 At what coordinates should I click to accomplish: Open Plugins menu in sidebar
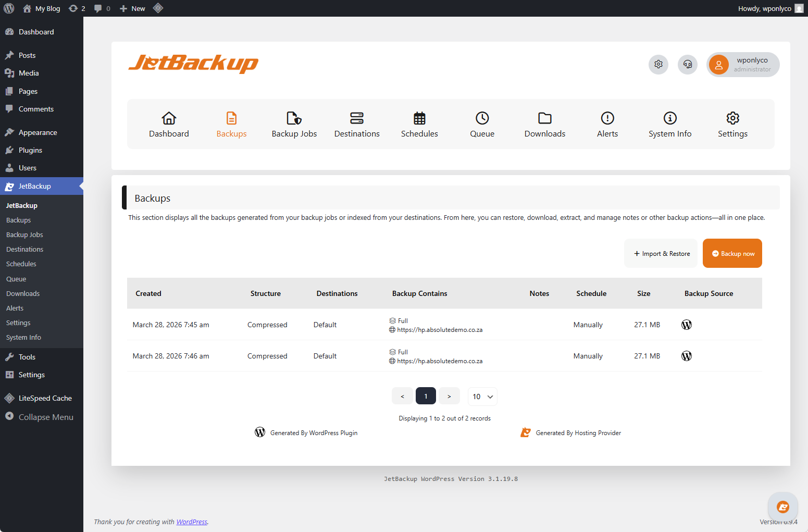[42, 150]
